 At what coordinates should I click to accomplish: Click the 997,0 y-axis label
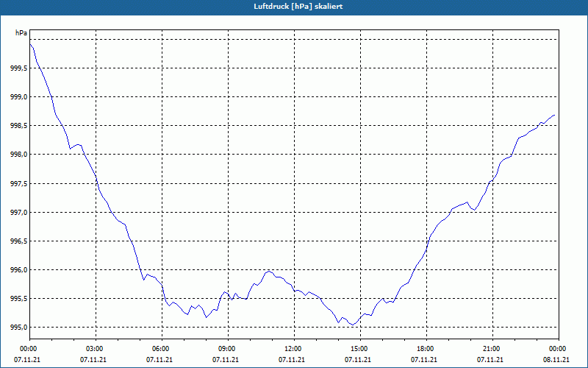(19, 213)
